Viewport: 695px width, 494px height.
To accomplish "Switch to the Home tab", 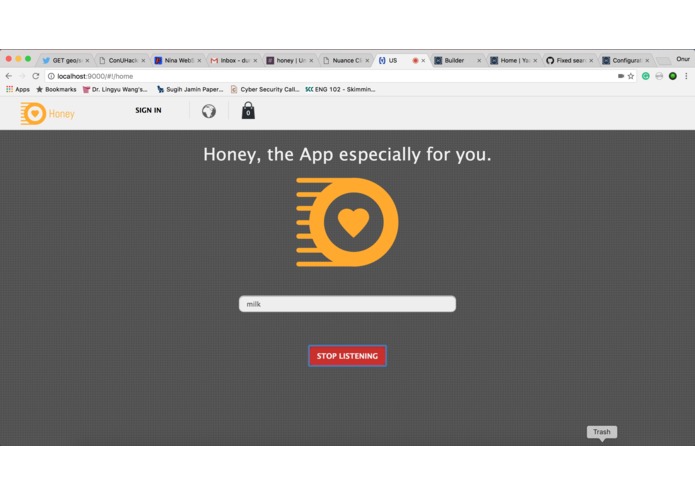I will pos(513,60).
